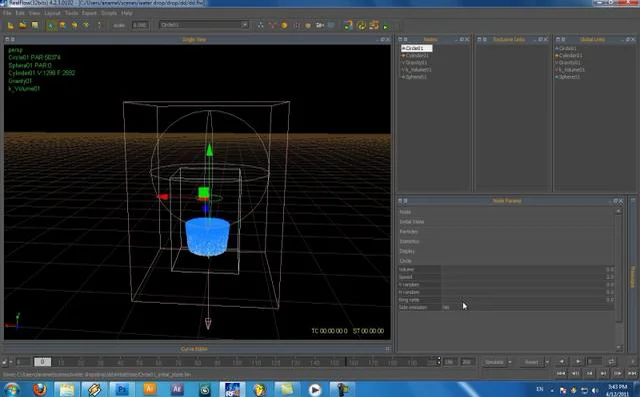Select Circle01 in Nodes panel
This screenshot has height=397, width=640.
[x=416, y=48]
